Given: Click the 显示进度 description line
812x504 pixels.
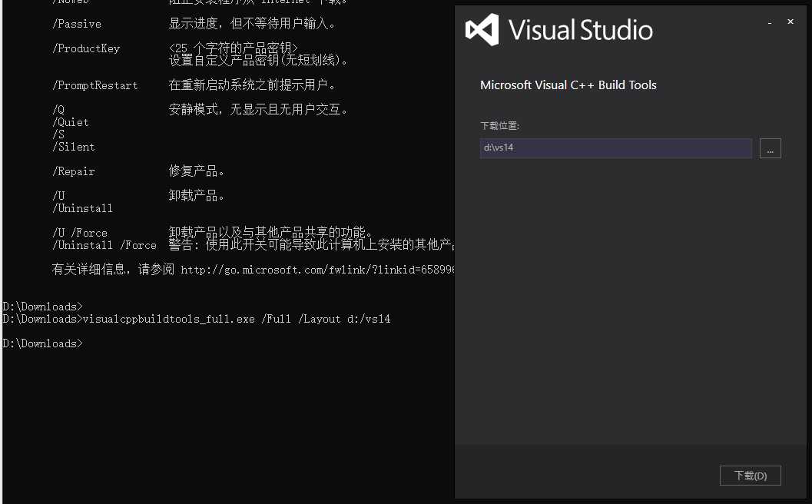Looking at the screenshot, I should [252, 23].
